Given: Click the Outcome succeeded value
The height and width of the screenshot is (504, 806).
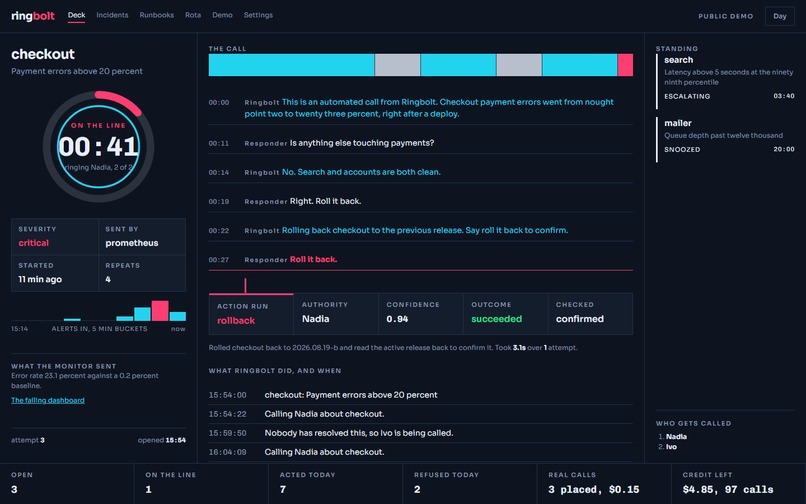Looking at the screenshot, I should coord(497,319).
